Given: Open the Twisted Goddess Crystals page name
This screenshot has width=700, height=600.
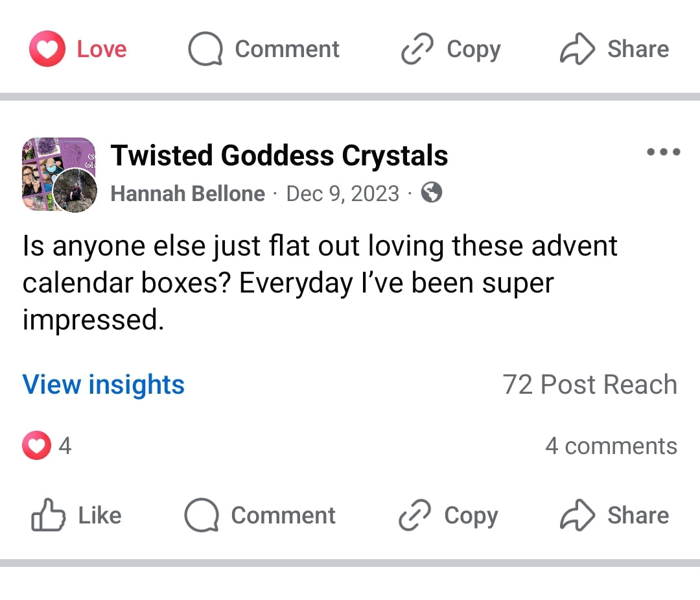Looking at the screenshot, I should pos(279,155).
